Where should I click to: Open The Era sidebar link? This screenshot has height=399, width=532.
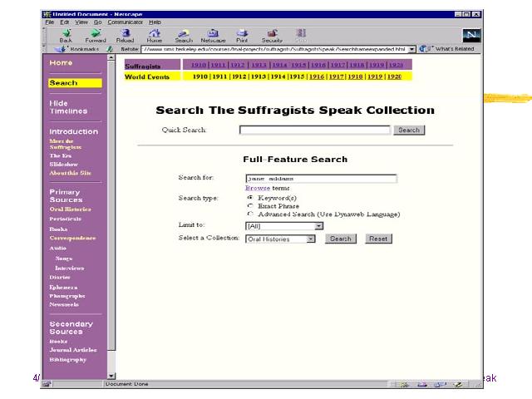(x=61, y=155)
